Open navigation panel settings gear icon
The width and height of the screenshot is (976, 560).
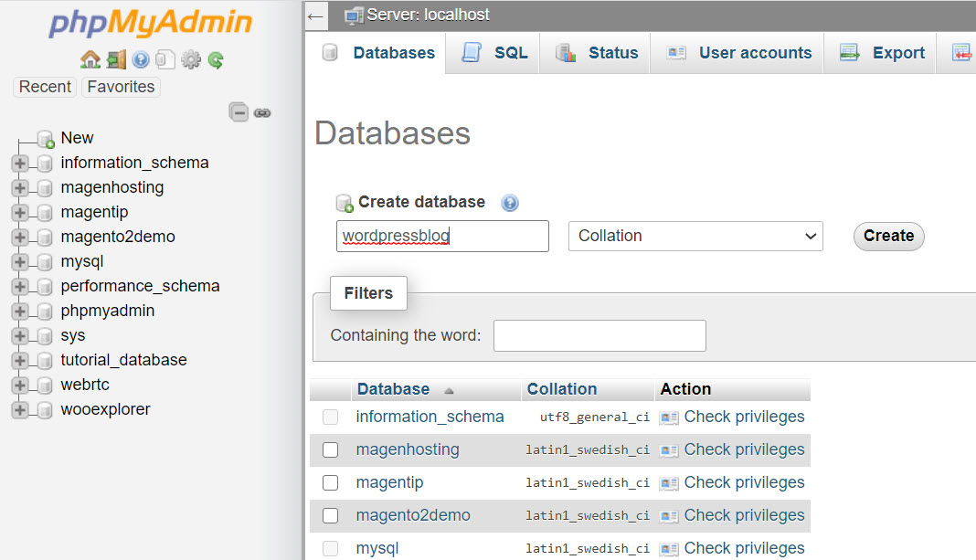(x=191, y=59)
